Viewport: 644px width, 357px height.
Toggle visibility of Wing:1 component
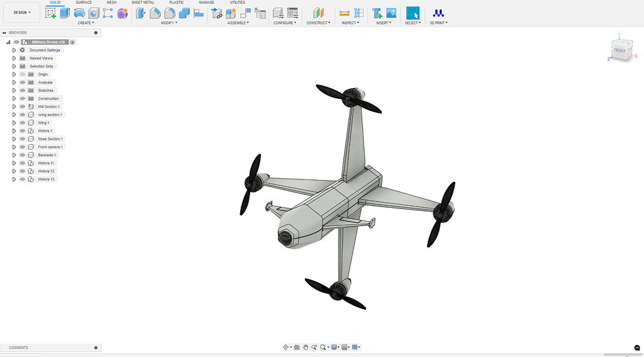tap(23, 123)
